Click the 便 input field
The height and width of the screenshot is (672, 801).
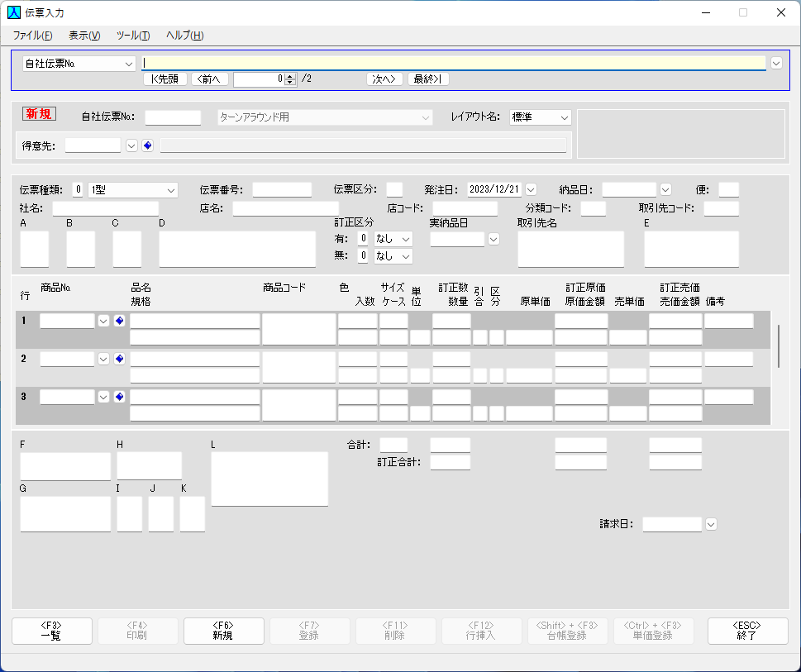[728, 189]
